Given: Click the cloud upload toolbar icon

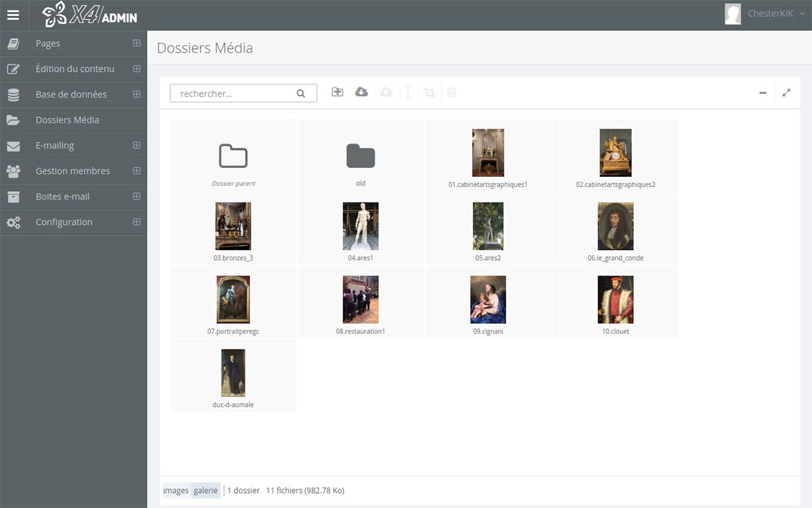Looking at the screenshot, I should (x=386, y=92).
